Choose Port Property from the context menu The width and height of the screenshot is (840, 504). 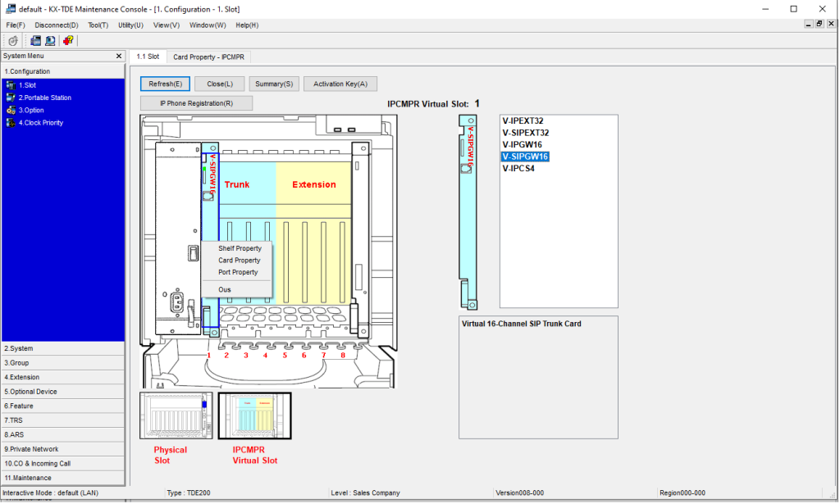(238, 272)
